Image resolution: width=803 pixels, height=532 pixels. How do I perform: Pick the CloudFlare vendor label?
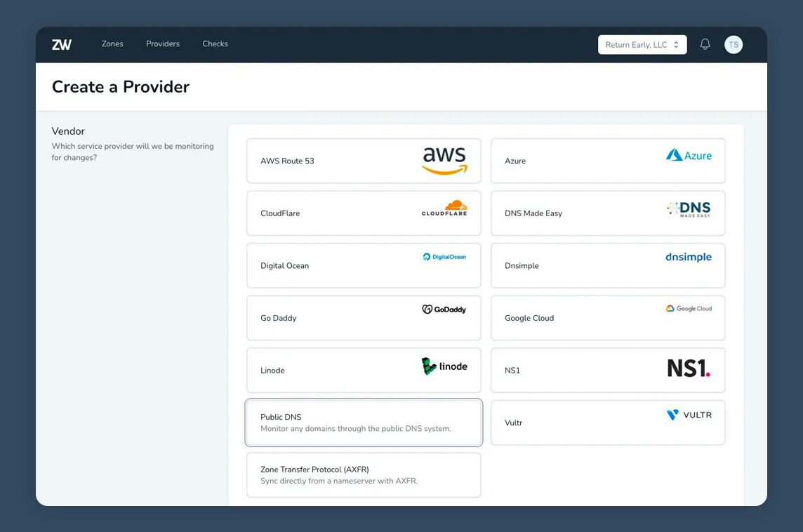click(x=280, y=213)
